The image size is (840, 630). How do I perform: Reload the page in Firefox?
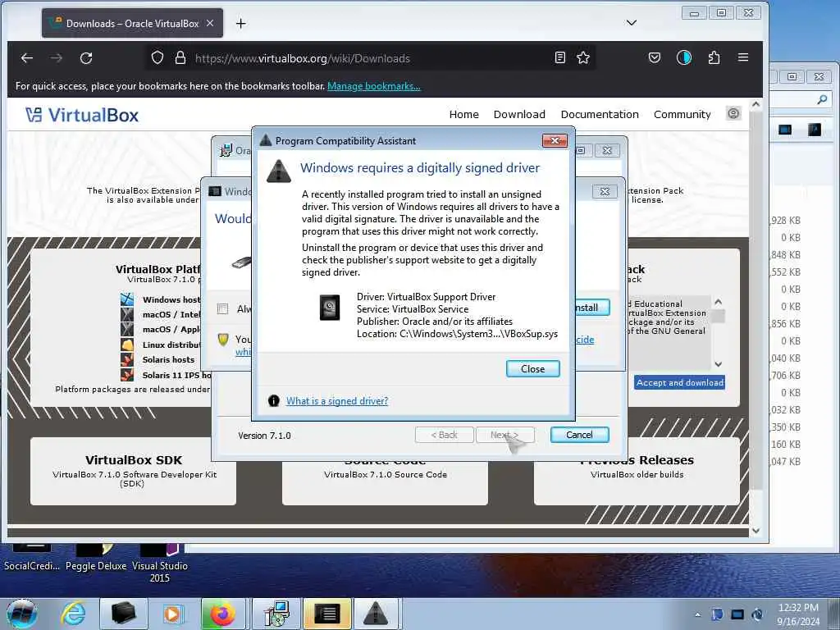[x=86, y=58]
